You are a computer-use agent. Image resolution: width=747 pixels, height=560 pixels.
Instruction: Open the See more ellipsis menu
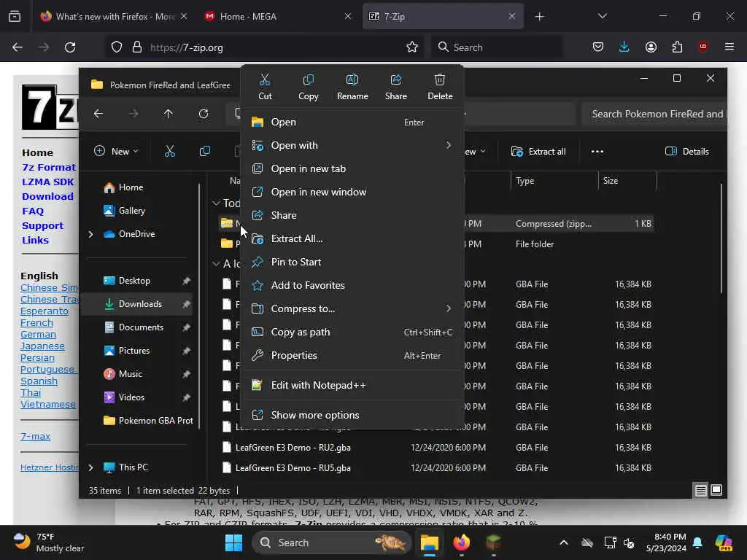click(597, 152)
